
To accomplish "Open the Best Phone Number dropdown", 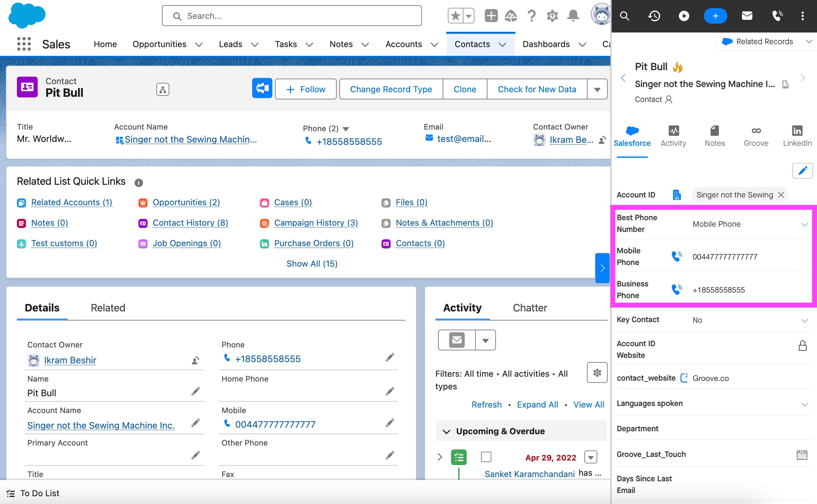I will pos(804,224).
